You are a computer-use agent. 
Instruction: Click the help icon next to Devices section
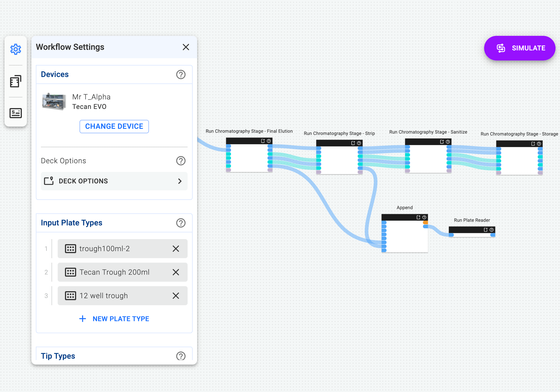[181, 74]
